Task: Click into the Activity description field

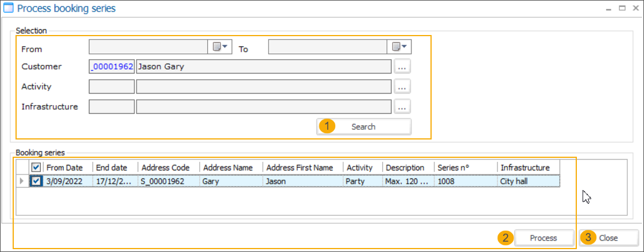Action: 263,87
